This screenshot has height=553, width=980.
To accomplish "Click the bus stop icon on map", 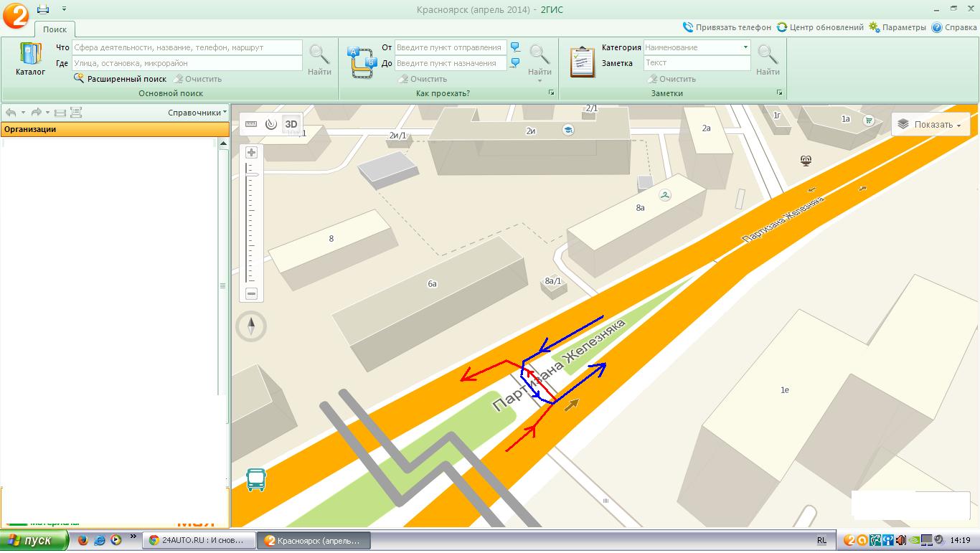I will click(256, 479).
